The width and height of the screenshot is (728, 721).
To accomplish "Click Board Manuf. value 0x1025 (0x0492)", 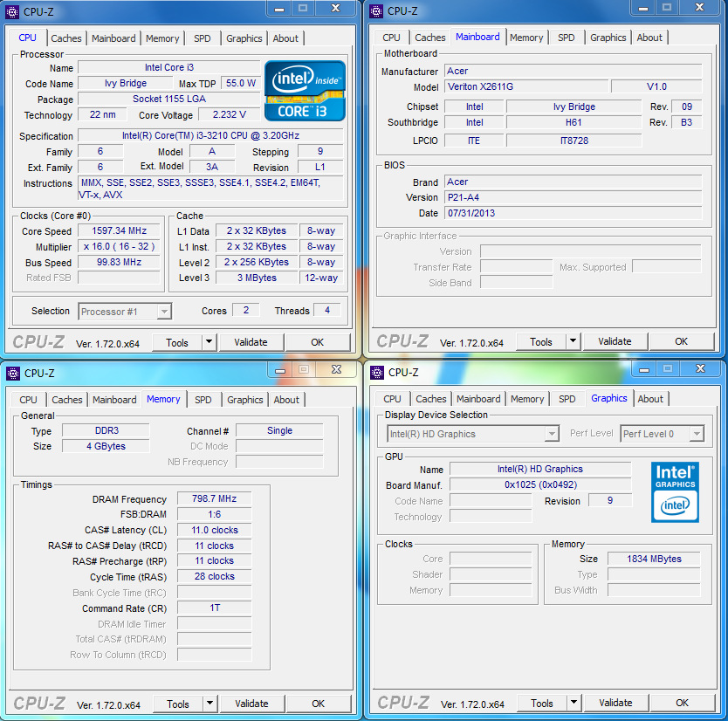I will 540,484.
